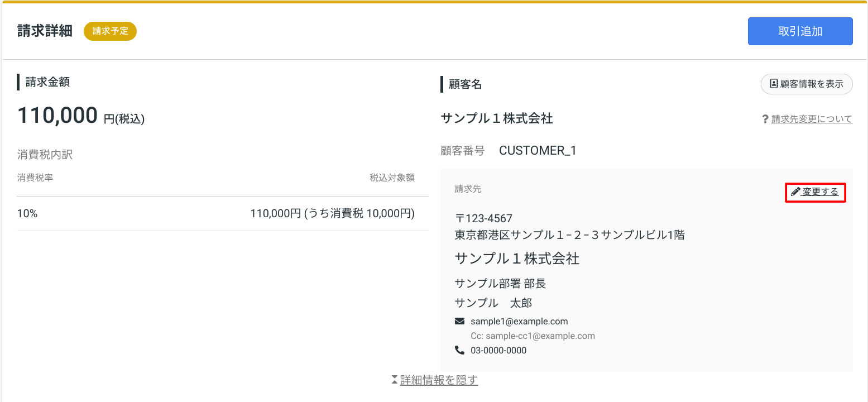Click the address line 東京都港区サンプル
The width and height of the screenshot is (868, 402).
point(570,235)
